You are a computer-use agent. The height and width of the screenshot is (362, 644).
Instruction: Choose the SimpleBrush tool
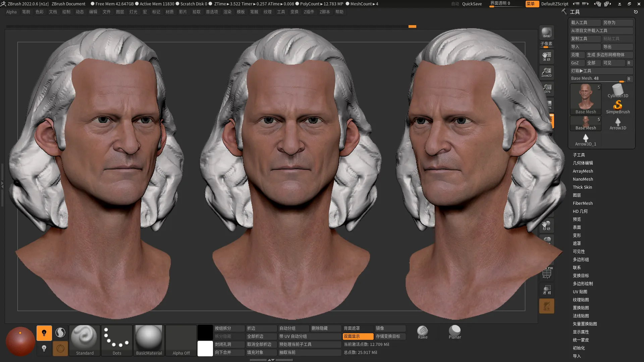coord(618,107)
